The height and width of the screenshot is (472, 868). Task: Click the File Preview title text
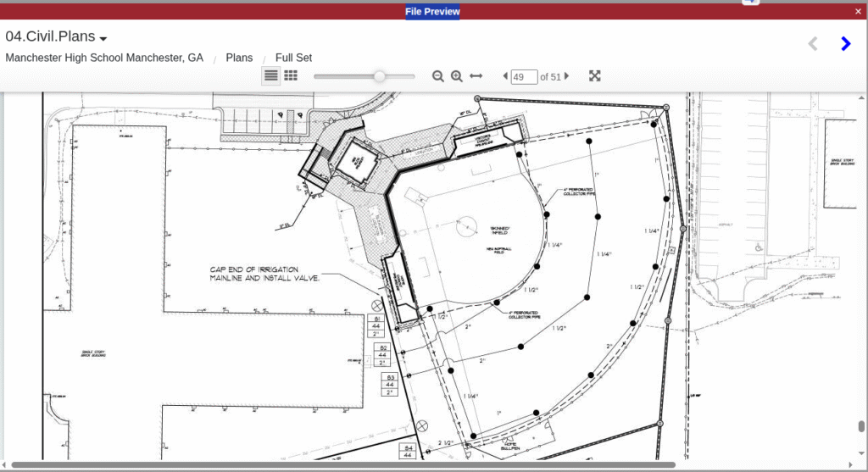click(x=432, y=11)
